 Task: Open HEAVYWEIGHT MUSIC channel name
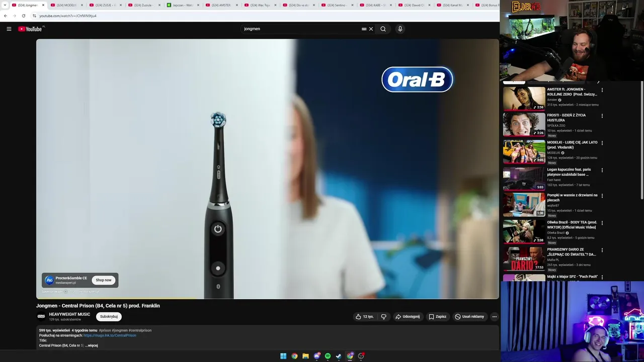tap(69, 314)
